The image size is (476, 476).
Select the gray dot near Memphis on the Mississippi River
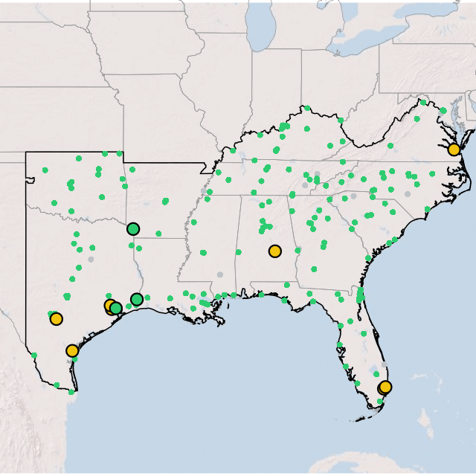pyautogui.click(x=204, y=191)
